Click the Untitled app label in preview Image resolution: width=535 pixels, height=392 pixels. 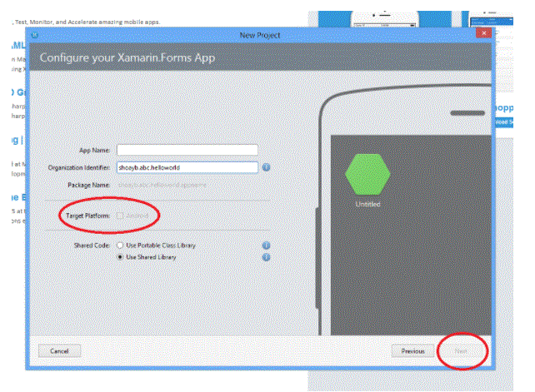(367, 204)
